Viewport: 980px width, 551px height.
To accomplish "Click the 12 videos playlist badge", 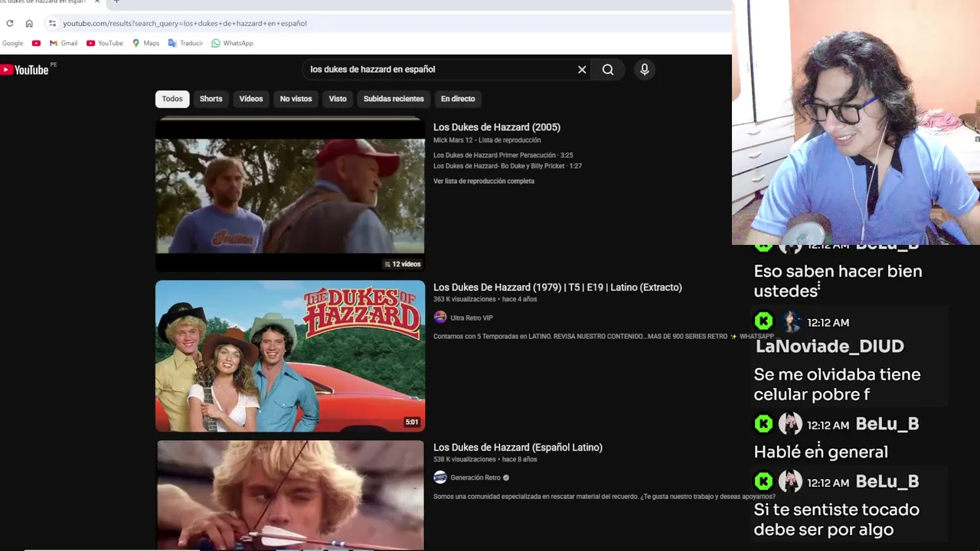I will click(403, 264).
